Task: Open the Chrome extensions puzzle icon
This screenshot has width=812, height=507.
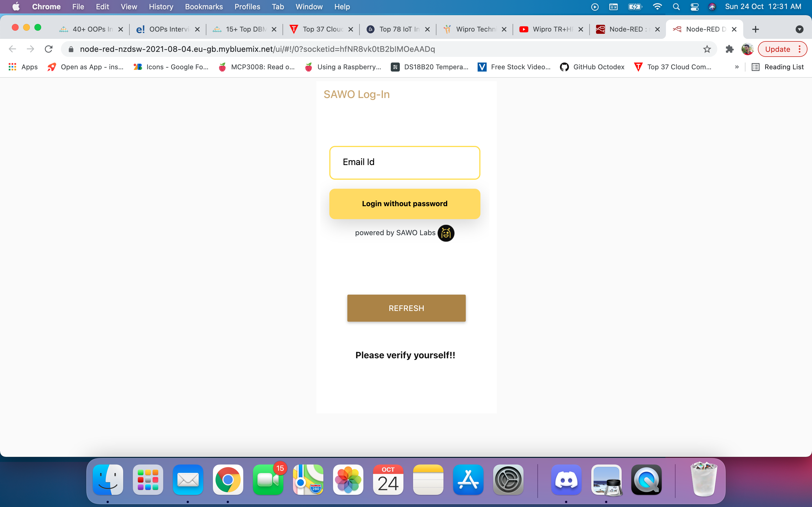Action: [729, 49]
